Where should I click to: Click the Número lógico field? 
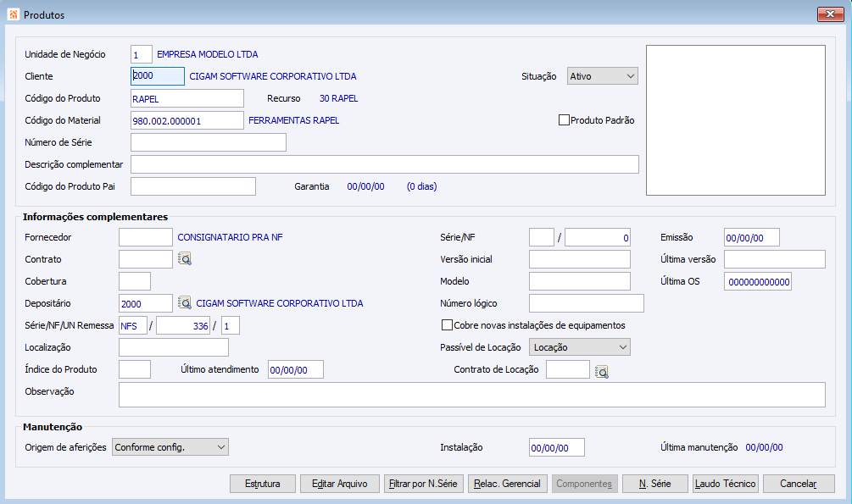click(587, 303)
